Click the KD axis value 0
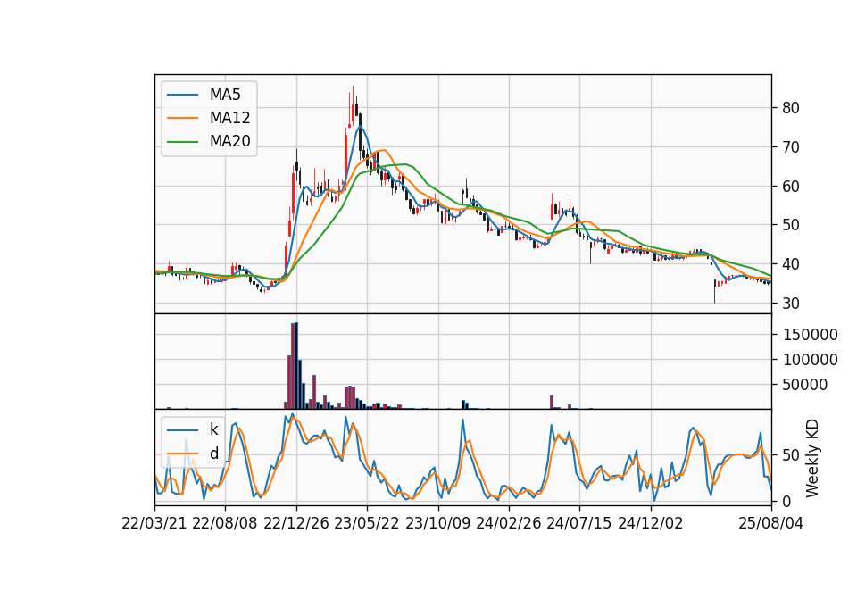Viewport: 857px width, 616px height. pos(786,501)
